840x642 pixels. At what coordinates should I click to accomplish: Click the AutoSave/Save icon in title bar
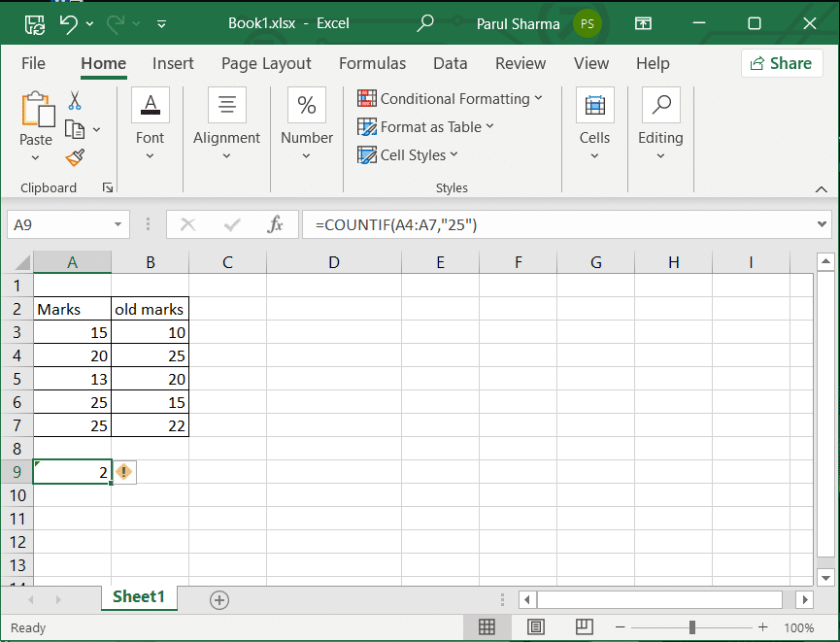click(35, 24)
